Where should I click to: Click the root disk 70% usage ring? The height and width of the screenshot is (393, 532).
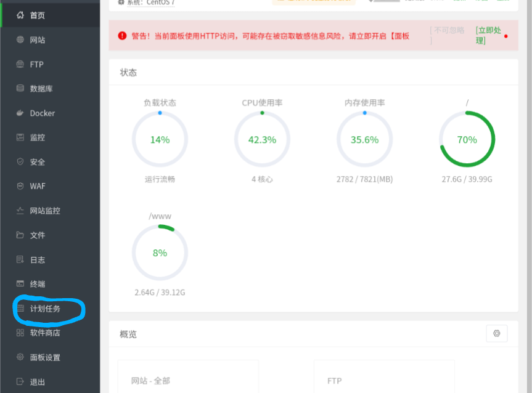[467, 140]
